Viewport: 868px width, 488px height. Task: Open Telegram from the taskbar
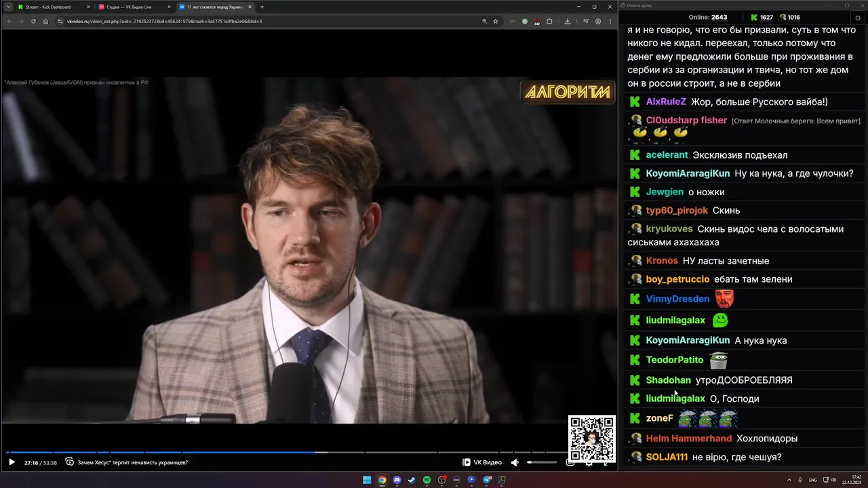487,480
